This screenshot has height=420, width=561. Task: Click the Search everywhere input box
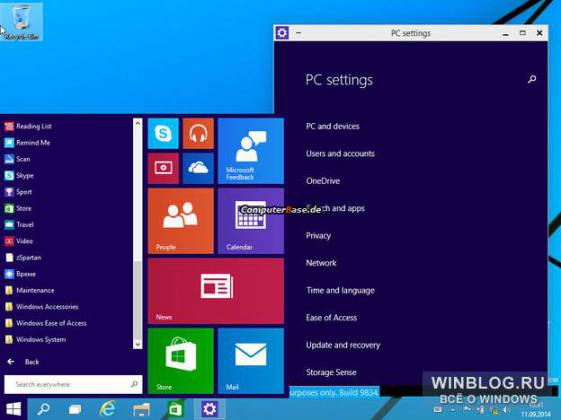pyautogui.click(x=73, y=384)
